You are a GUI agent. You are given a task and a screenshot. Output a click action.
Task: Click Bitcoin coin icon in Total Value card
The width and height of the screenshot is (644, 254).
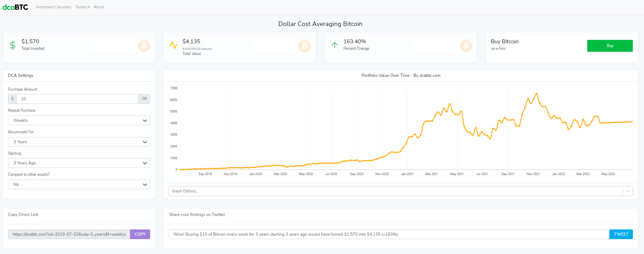point(305,46)
